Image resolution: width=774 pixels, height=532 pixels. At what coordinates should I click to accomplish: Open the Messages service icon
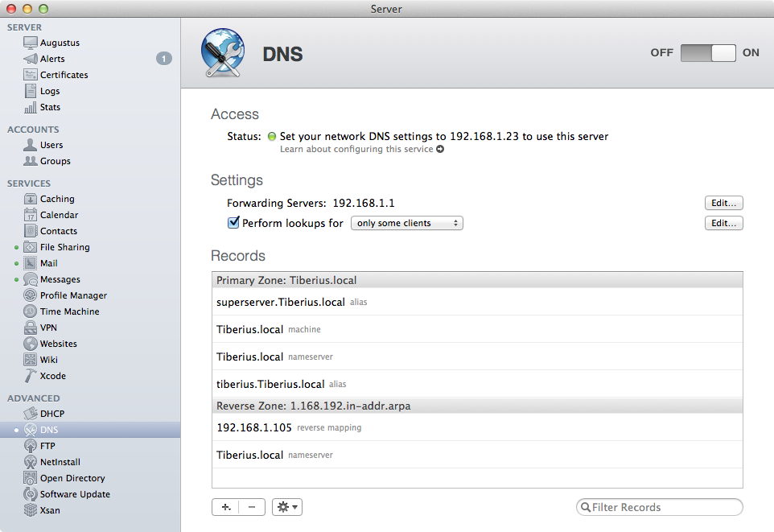30,279
